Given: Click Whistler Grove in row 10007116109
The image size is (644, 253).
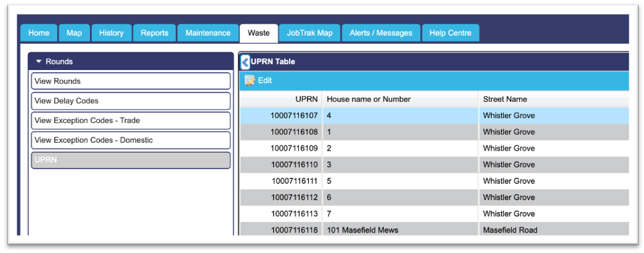Looking at the screenshot, I should 553,149.
